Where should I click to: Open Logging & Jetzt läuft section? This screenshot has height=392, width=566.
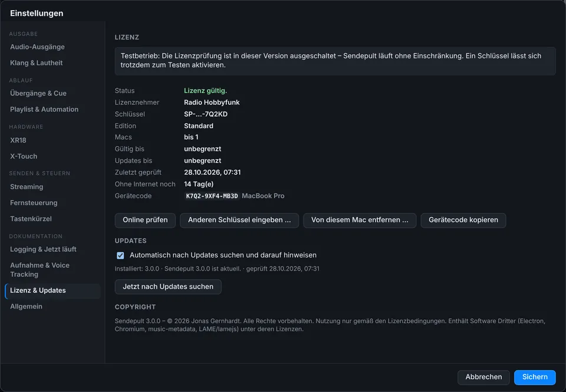point(52,249)
